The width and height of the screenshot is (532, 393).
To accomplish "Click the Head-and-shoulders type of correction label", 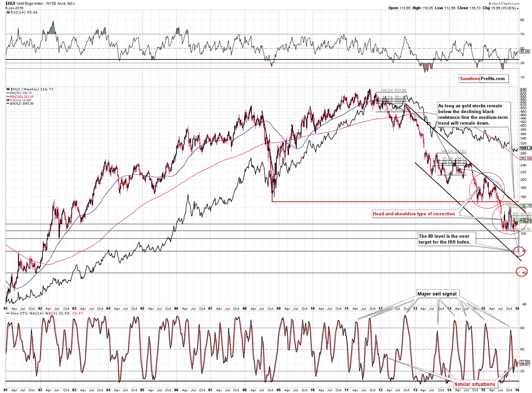I will click(x=415, y=214).
